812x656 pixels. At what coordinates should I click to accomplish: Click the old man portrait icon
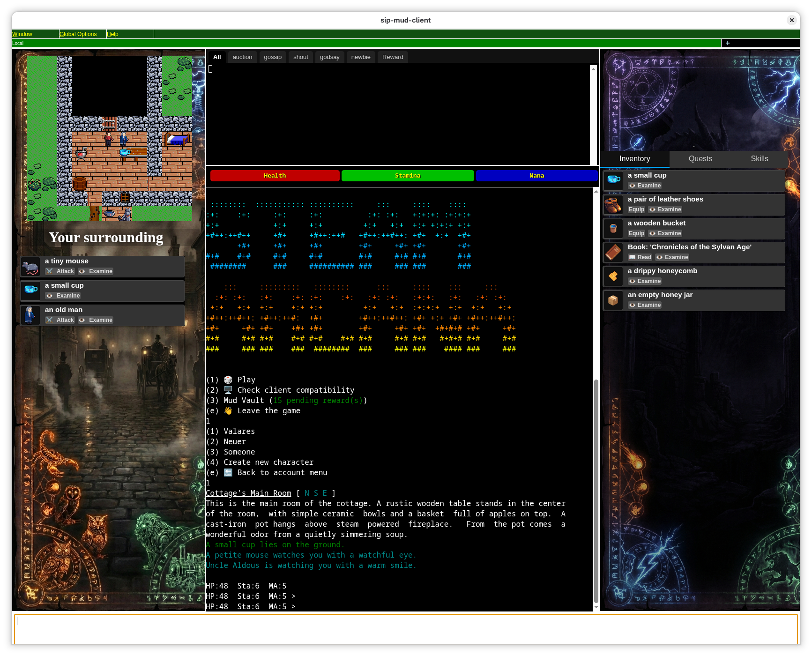coord(30,315)
